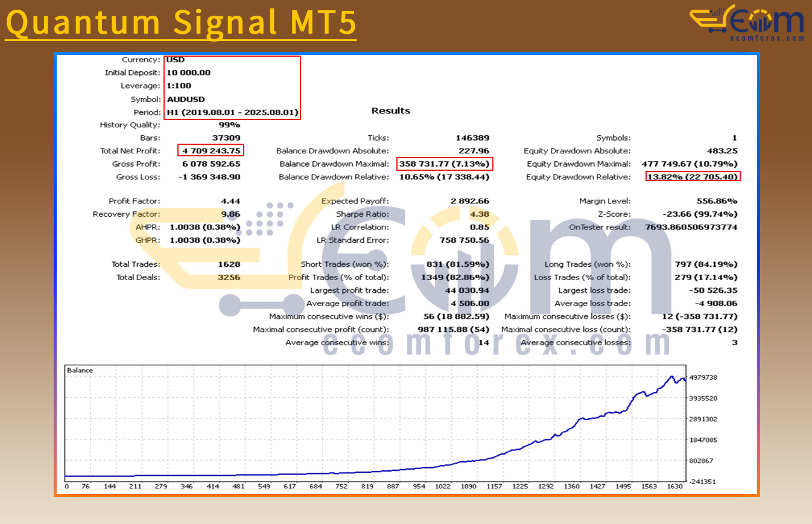The height and width of the screenshot is (524, 812).
Task: Select the Profit Trades value 1349 (82.86%)
Action: tap(455, 278)
